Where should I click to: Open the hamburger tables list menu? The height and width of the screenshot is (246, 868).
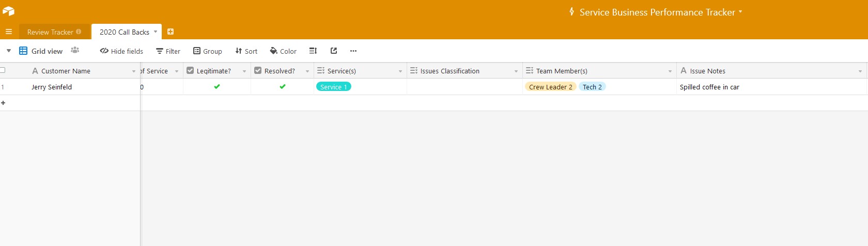click(x=9, y=32)
